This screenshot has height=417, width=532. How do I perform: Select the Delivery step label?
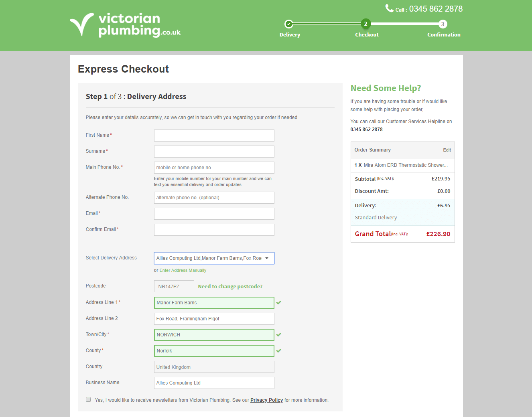click(x=290, y=34)
